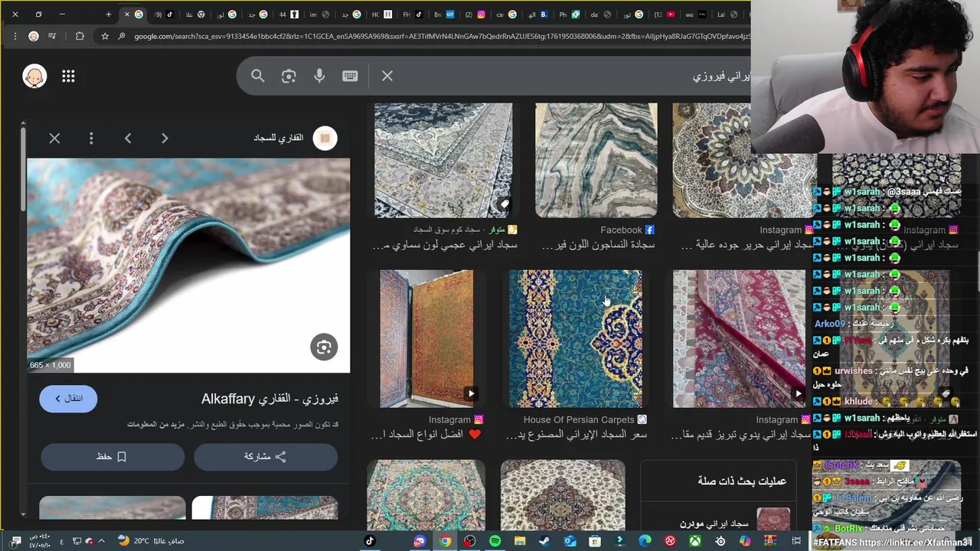Image resolution: width=980 pixels, height=551 pixels.
Task: Bookmark this page with the star icon
Action: [105, 36]
